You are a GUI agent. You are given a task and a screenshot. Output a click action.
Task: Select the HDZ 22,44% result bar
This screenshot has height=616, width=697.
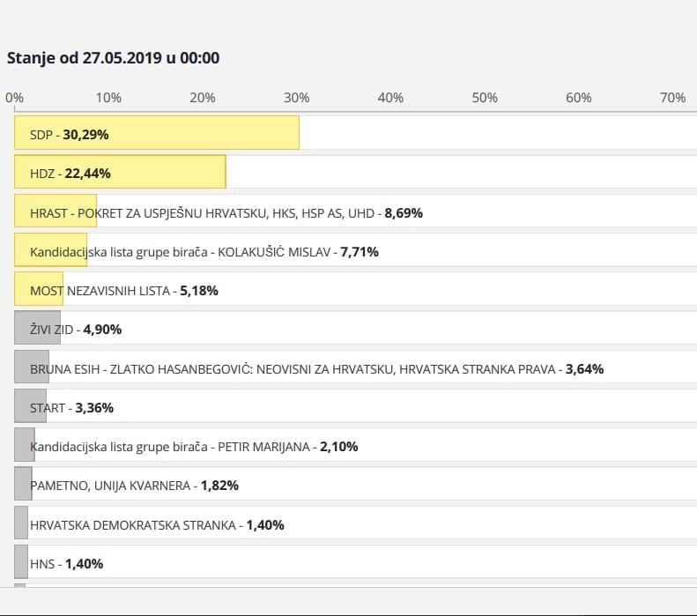(120, 173)
